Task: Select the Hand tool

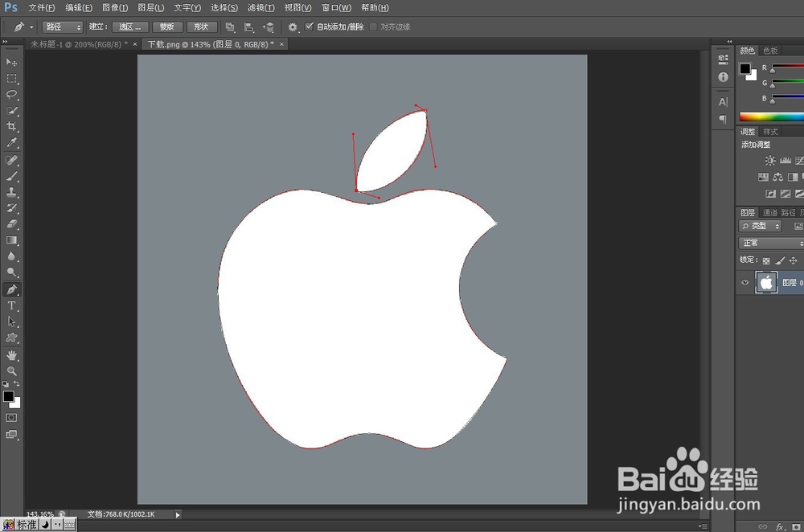Action: (11, 355)
